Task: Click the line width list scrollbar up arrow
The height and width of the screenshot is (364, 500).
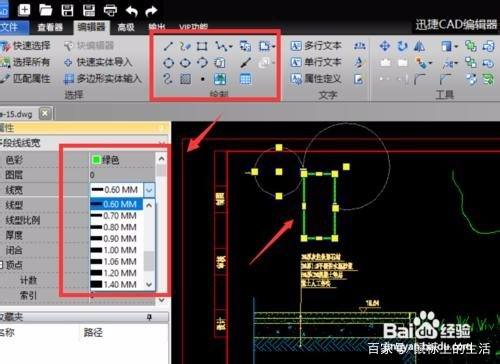Action: [149, 205]
